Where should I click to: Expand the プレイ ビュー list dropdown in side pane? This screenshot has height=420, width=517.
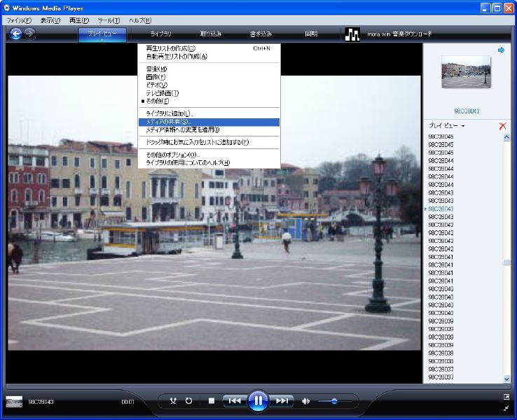click(x=462, y=126)
